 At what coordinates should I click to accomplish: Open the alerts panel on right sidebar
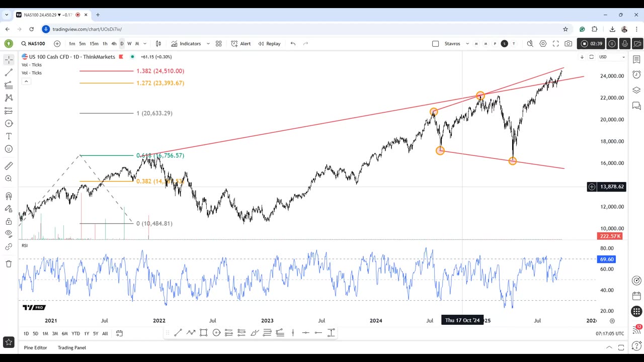pyautogui.click(x=636, y=75)
